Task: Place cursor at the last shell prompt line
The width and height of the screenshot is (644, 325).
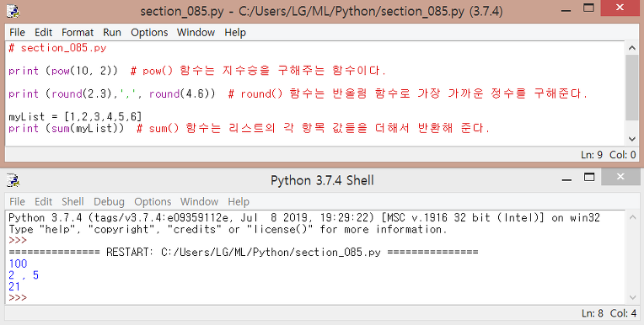Action: point(315,297)
